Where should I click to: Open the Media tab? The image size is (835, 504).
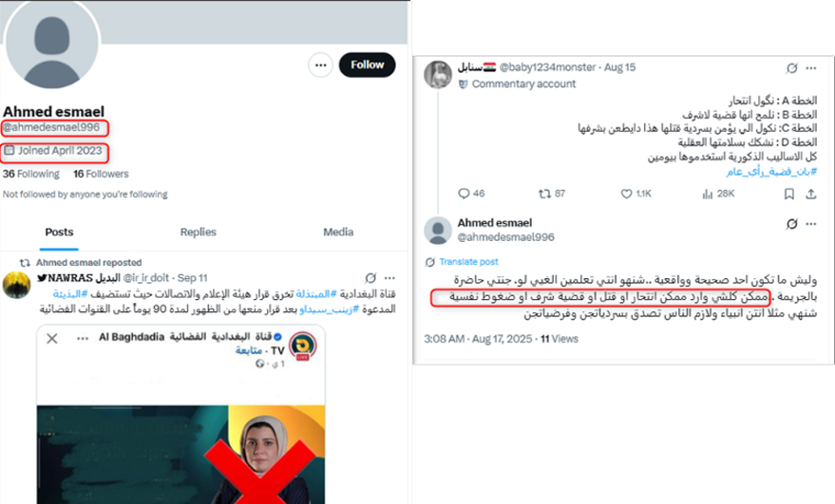pyautogui.click(x=338, y=232)
